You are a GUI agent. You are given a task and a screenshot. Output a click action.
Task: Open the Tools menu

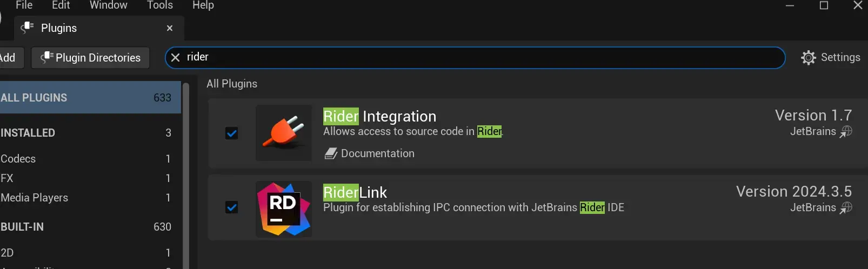159,5
